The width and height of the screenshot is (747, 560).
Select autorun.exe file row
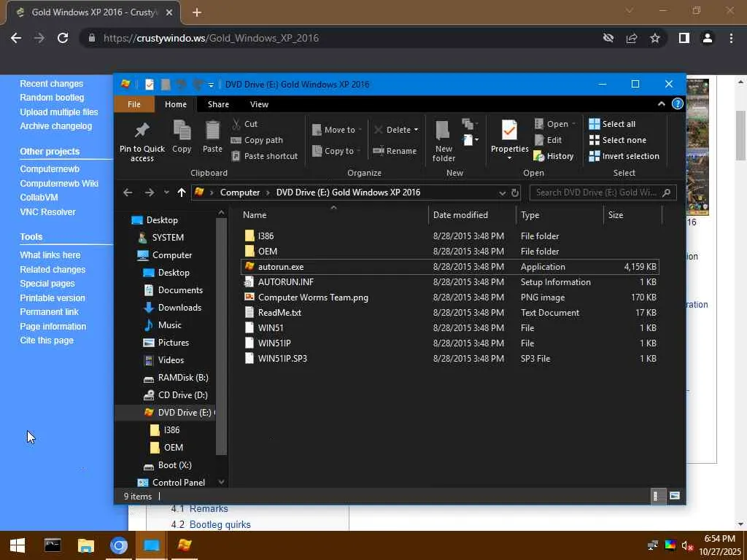tap(449, 267)
